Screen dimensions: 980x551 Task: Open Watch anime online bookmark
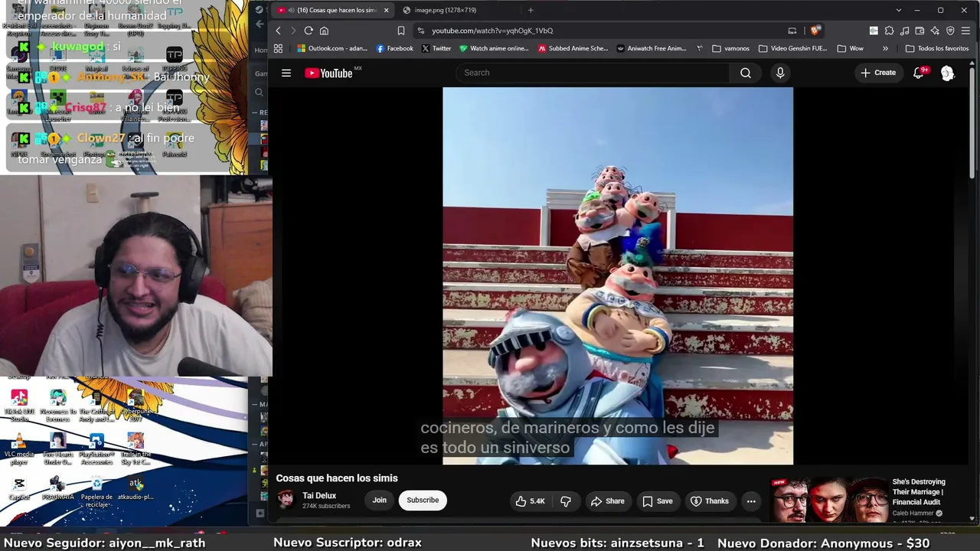494,48
